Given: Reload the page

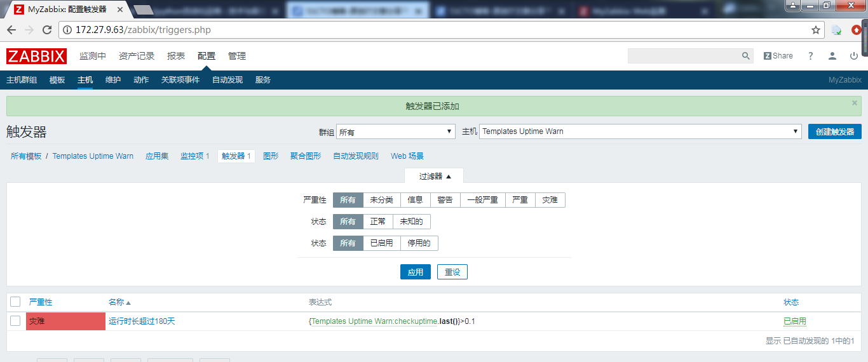Looking at the screenshot, I should coord(47,30).
